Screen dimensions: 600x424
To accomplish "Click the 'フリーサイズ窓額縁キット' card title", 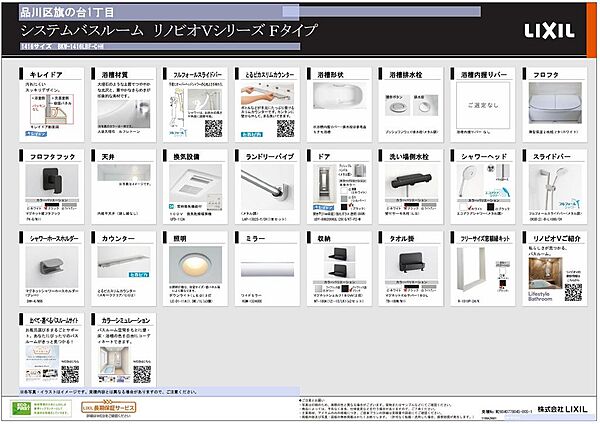I will point(485,238).
